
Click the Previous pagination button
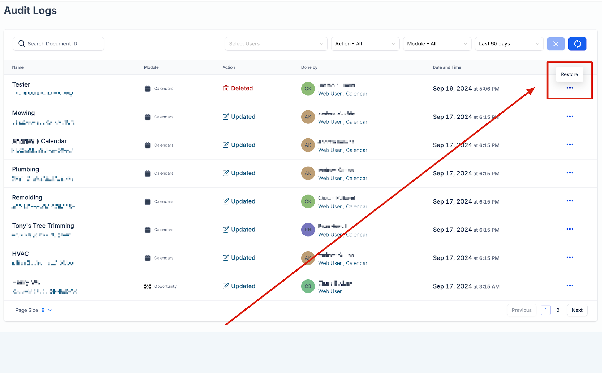coord(521,310)
